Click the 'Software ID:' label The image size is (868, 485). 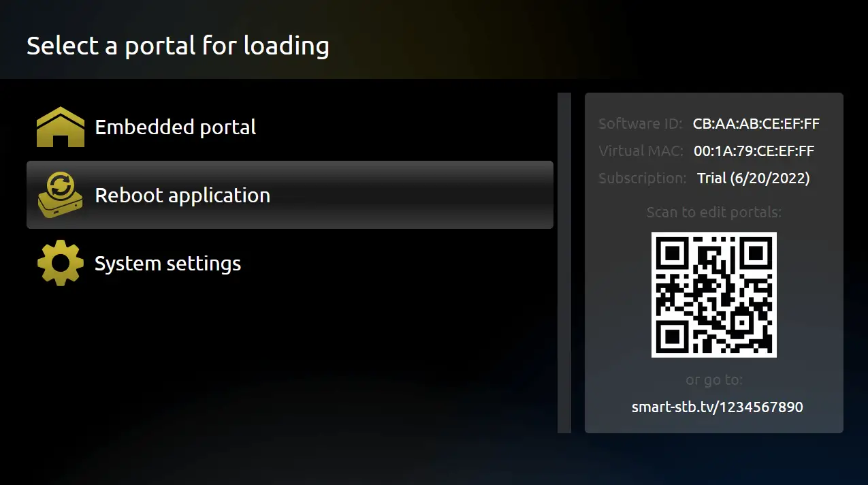point(640,124)
